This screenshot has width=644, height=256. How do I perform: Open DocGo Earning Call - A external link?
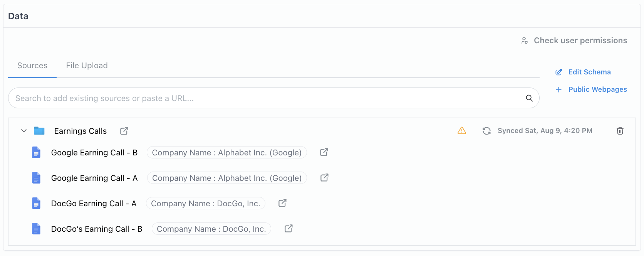282,203
